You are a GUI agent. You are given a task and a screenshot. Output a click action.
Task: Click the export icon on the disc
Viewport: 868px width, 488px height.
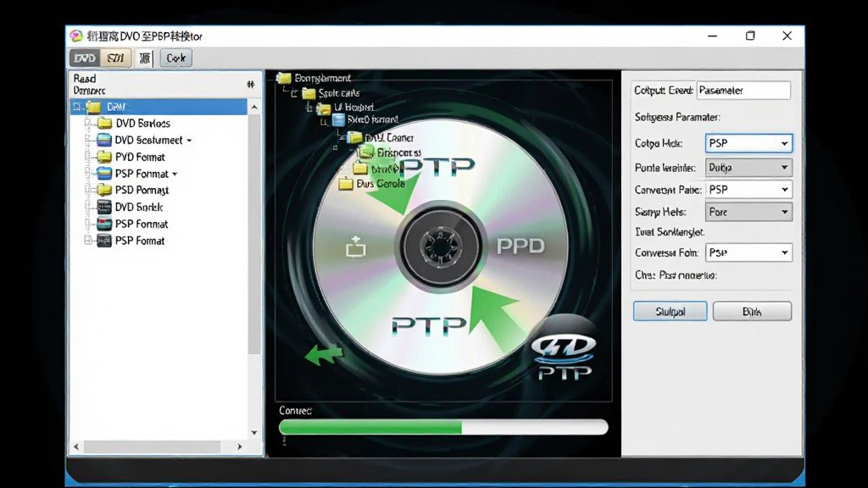(x=355, y=247)
